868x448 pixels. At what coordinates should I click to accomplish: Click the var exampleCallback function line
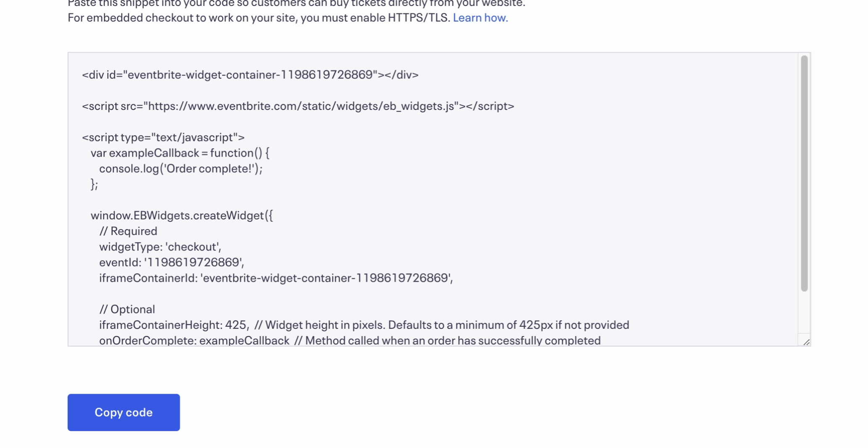pyautogui.click(x=180, y=153)
